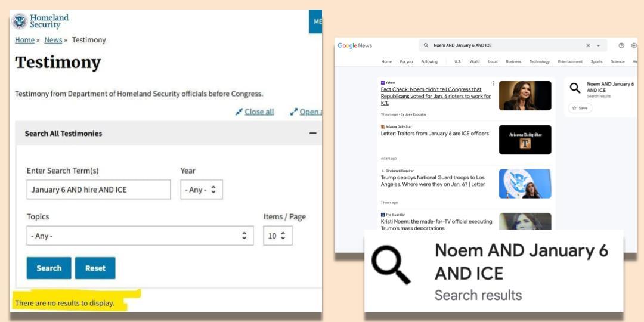Select The Guardian source icon
The image size is (644, 322).
(383, 215)
